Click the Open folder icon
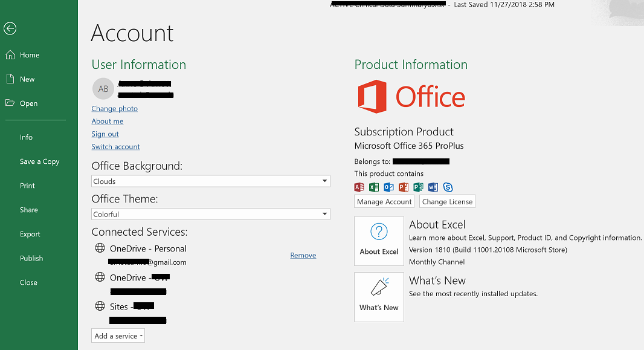644x350 pixels. click(10, 103)
